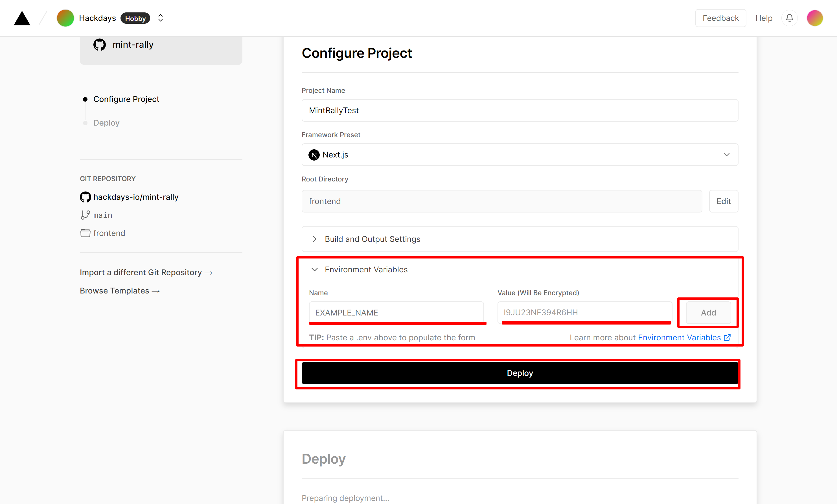Expand Build and Output Settings
This screenshot has height=504, width=837.
point(520,239)
